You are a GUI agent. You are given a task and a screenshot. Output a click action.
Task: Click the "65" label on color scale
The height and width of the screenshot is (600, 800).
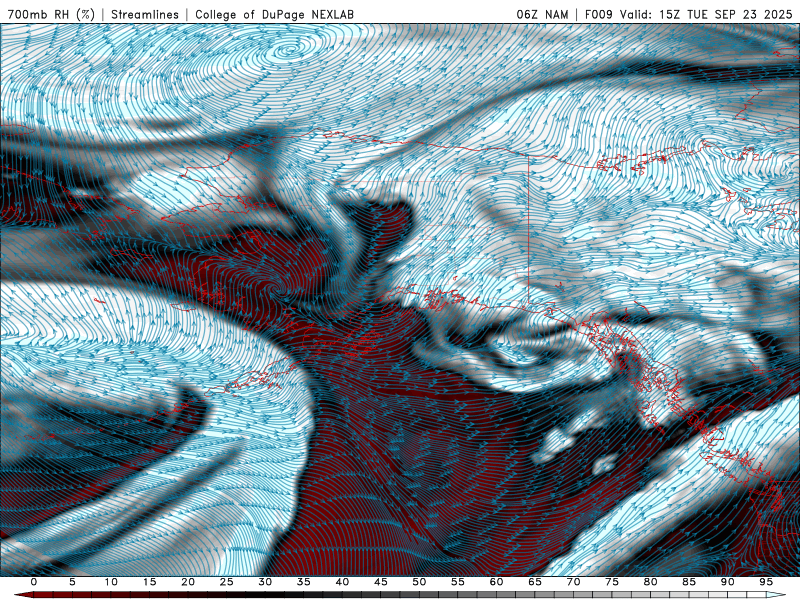click(x=535, y=582)
